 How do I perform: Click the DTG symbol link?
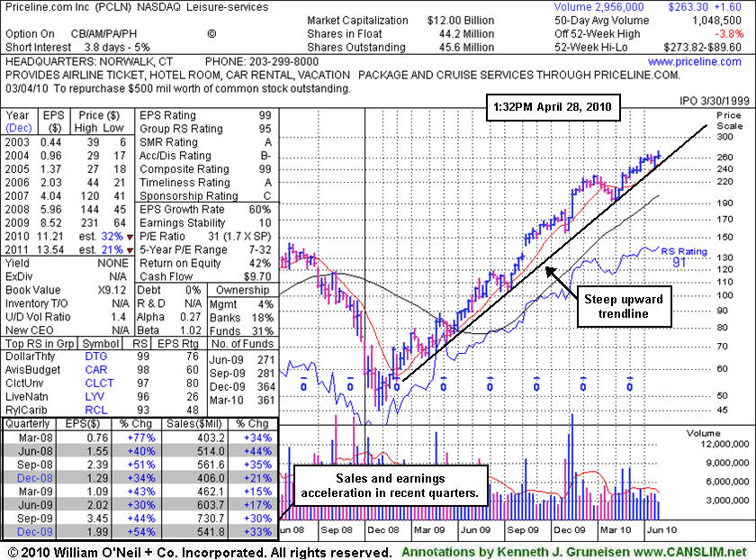point(96,357)
